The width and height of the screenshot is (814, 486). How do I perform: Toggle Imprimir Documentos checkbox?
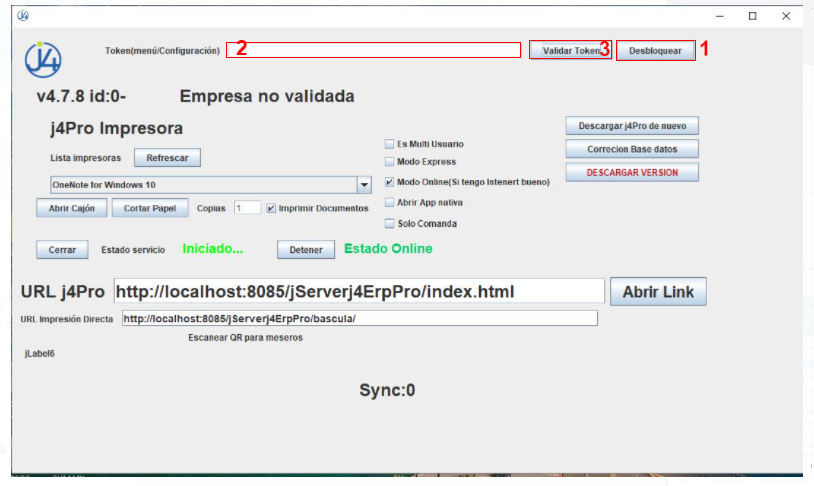[270, 208]
